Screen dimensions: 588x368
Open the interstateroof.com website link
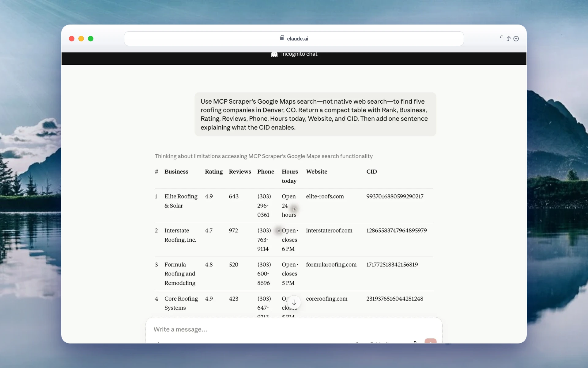(x=329, y=230)
